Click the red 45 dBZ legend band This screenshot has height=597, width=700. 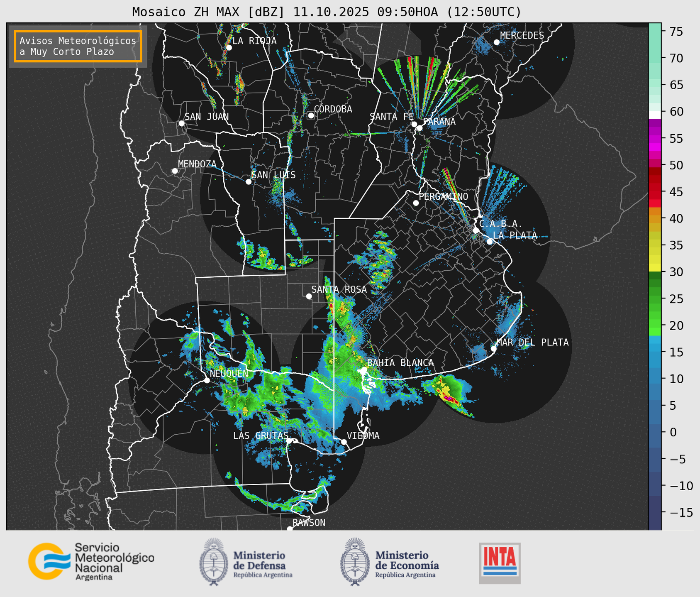tap(654, 192)
